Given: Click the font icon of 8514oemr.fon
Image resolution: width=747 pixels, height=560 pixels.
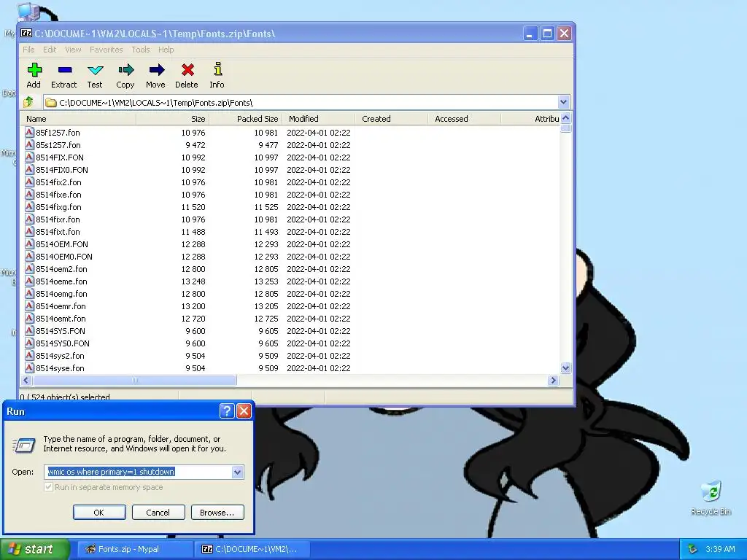Looking at the screenshot, I should (29, 306).
